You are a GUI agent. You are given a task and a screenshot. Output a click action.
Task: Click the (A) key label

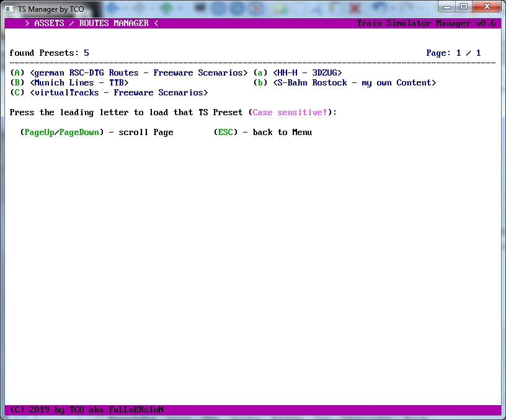pyautogui.click(x=17, y=73)
